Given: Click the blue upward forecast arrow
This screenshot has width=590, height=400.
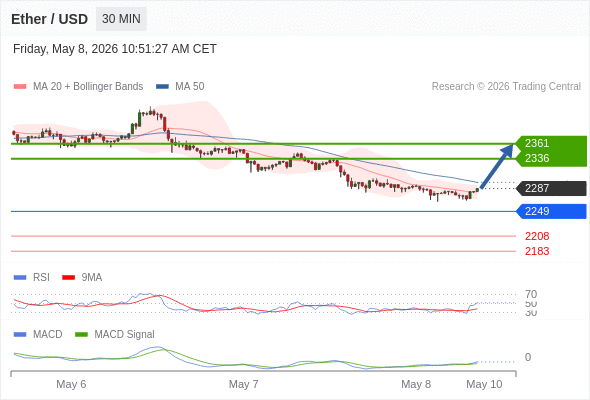Looking at the screenshot, I should click(x=497, y=166).
